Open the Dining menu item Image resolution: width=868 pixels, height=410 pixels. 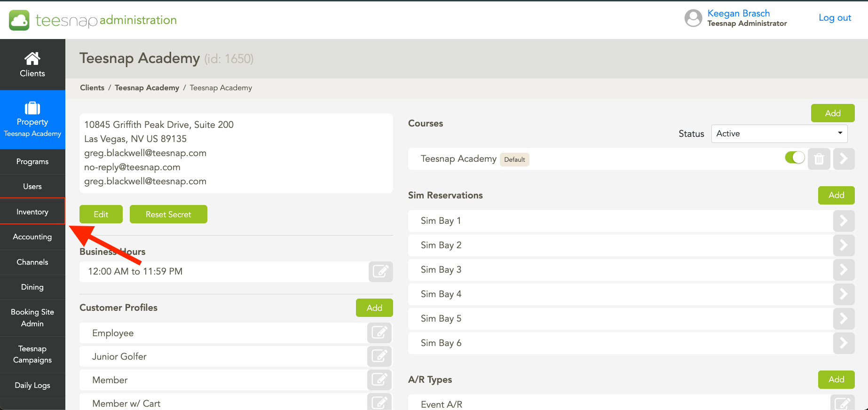point(32,287)
